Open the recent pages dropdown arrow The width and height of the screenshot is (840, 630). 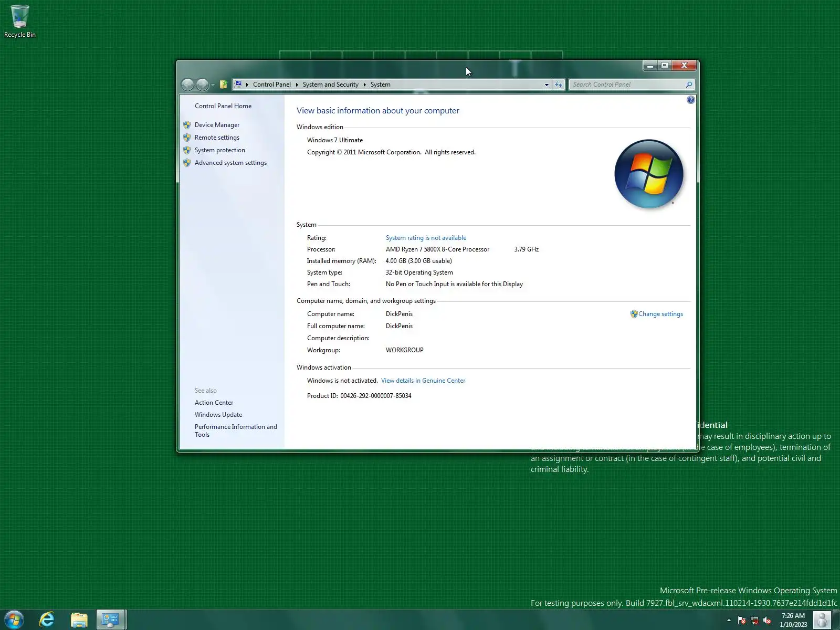pos(213,85)
